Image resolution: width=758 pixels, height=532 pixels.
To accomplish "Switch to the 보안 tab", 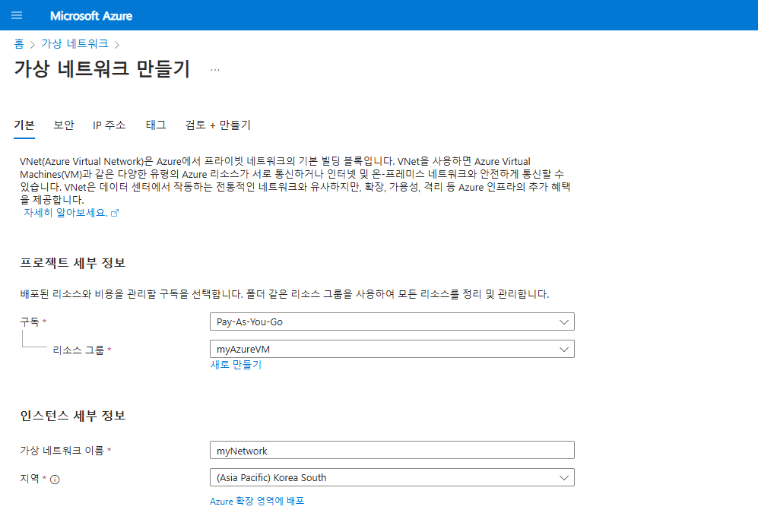I will pyautogui.click(x=64, y=125).
